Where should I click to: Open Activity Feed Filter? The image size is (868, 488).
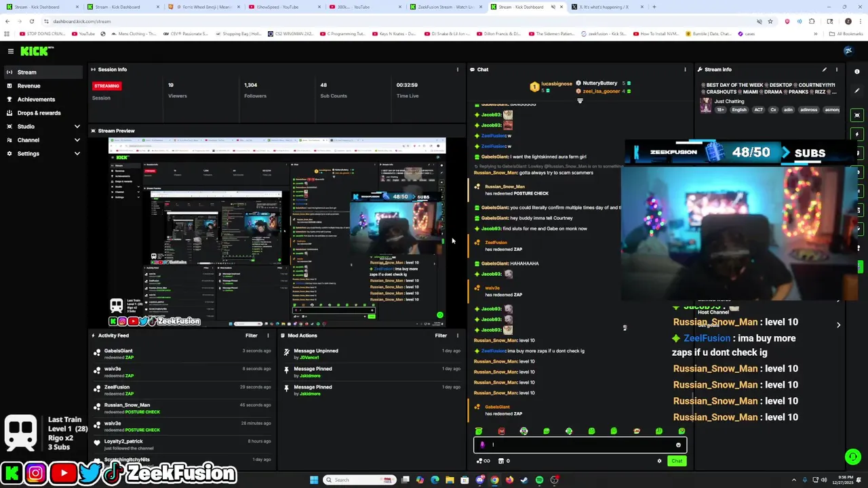click(252, 335)
